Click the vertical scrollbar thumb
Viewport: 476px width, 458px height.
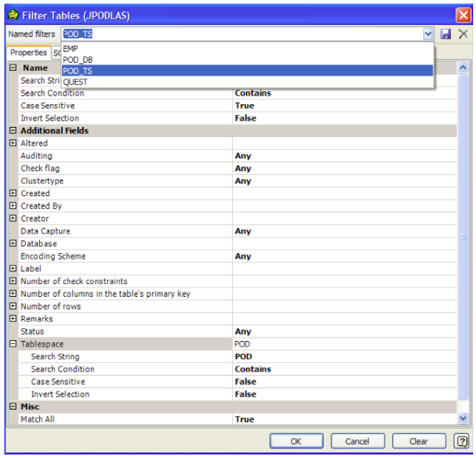pos(462,237)
